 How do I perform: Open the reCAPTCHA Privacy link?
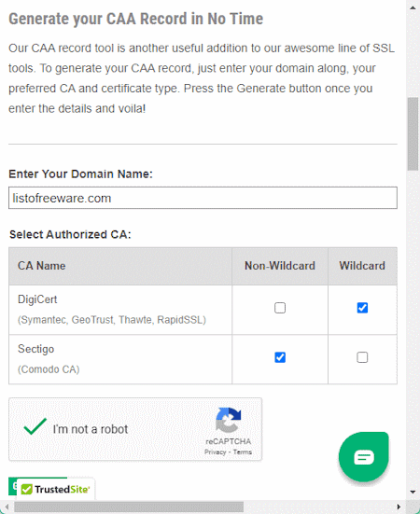tap(215, 452)
